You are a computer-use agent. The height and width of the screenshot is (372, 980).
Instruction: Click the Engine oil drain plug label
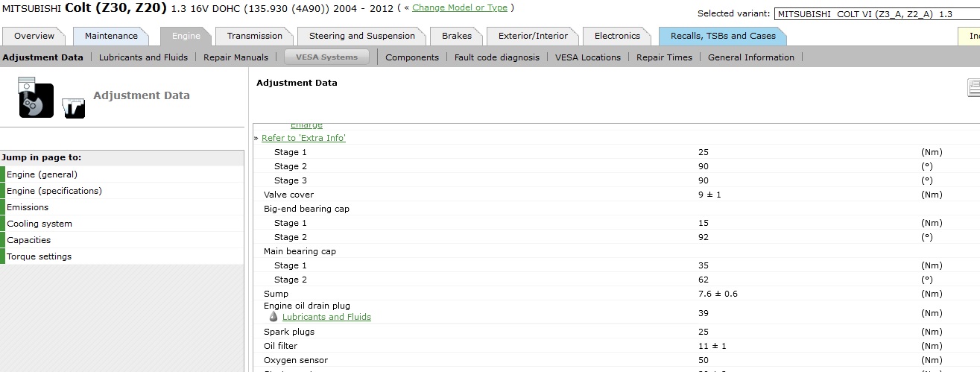307,306
